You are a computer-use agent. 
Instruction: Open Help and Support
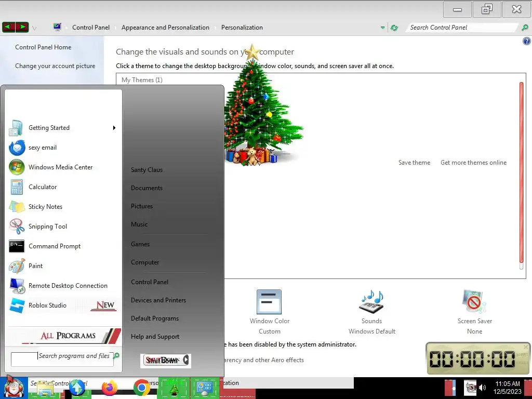155,337
